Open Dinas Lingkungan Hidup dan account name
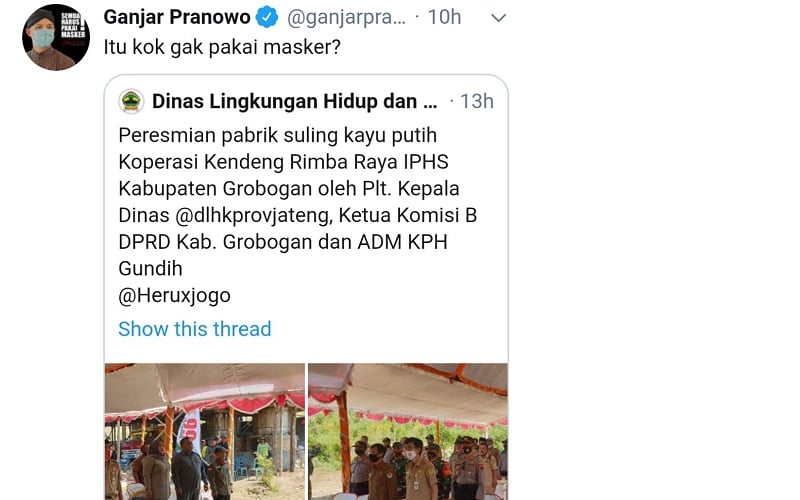The height and width of the screenshot is (500, 800). click(x=294, y=101)
